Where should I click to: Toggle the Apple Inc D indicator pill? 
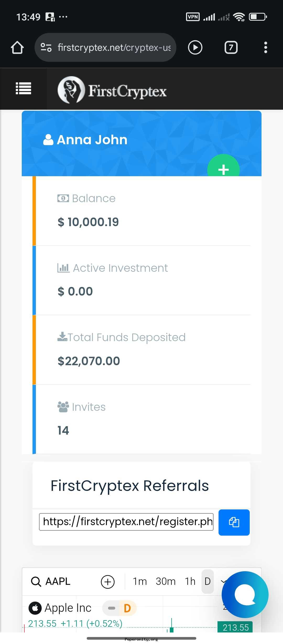point(119,608)
